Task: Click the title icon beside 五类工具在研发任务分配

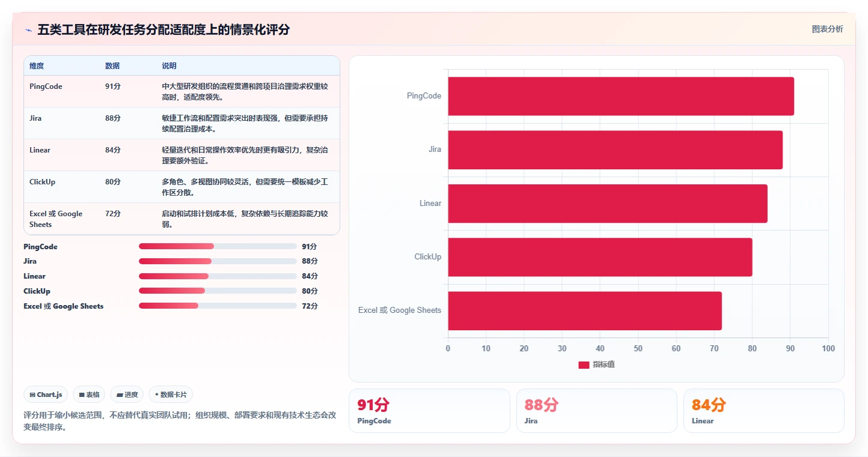Action: 28,29
